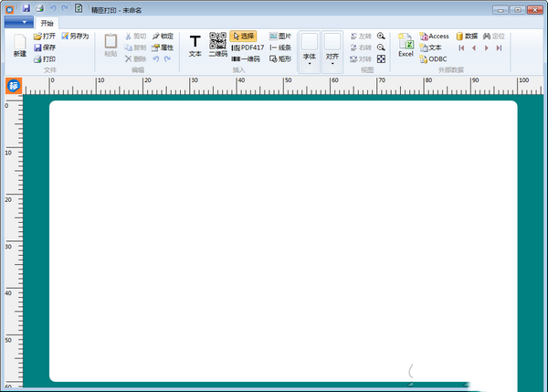Click 打印 in the 文件 ribbon group

pos(45,59)
